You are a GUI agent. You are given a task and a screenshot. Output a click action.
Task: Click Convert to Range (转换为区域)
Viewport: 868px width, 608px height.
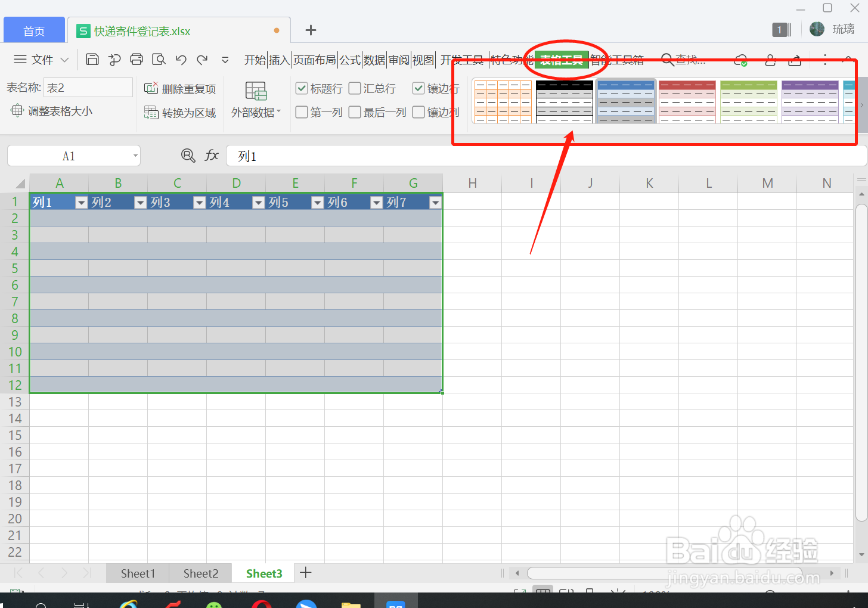181,113
